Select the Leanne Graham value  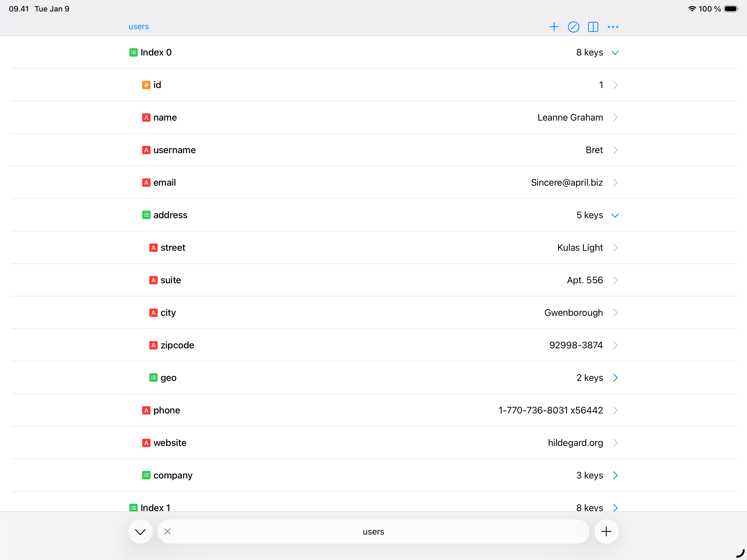pyautogui.click(x=570, y=118)
